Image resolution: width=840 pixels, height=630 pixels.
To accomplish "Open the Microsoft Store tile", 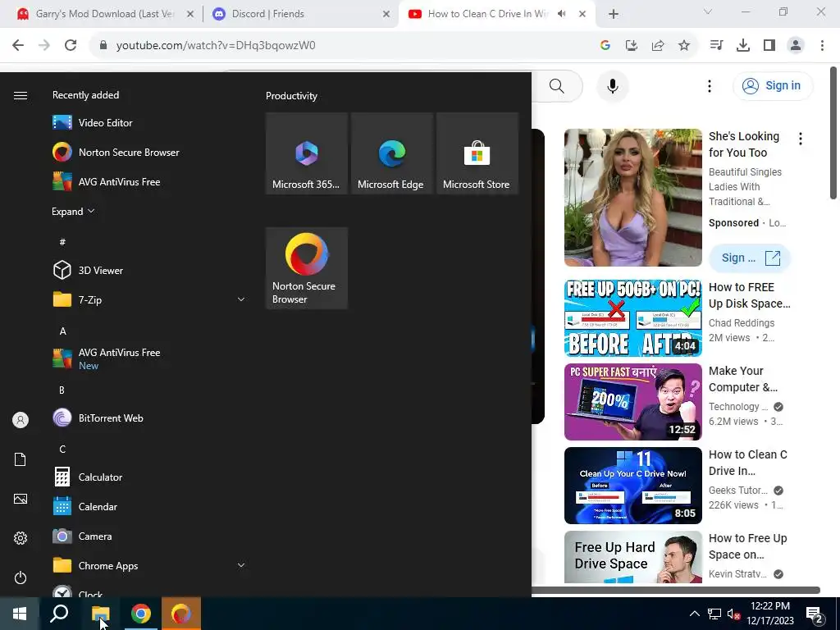I will 477,153.
